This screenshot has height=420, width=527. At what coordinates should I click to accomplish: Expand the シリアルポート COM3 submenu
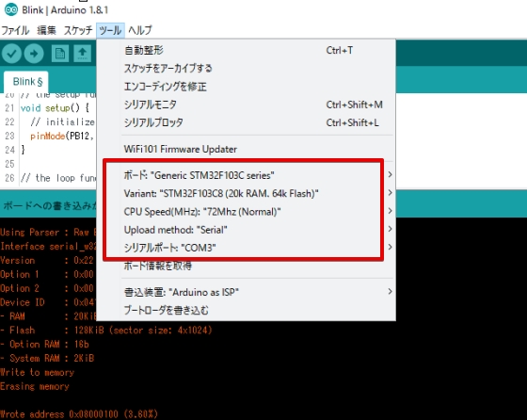pos(246,248)
